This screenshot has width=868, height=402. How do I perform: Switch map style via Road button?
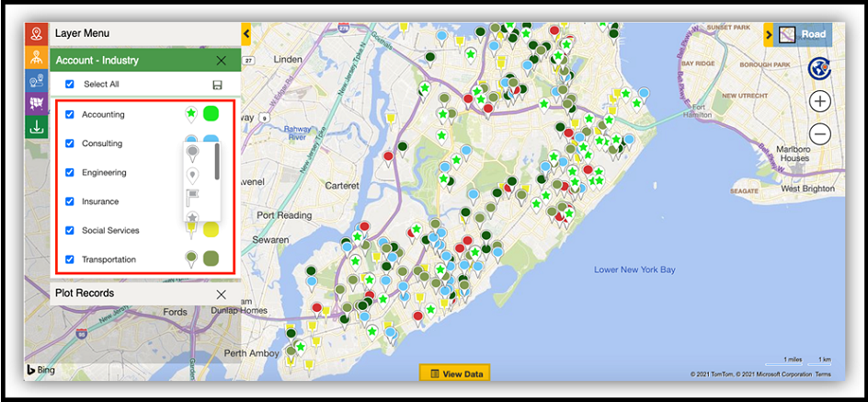pyautogui.click(x=803, y=35)
